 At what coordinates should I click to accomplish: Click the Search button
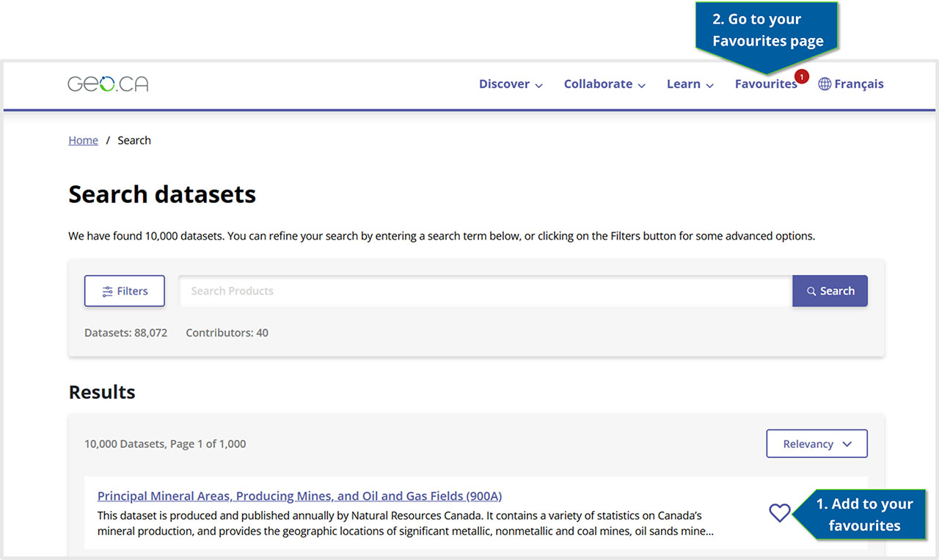tap(830, 290)
